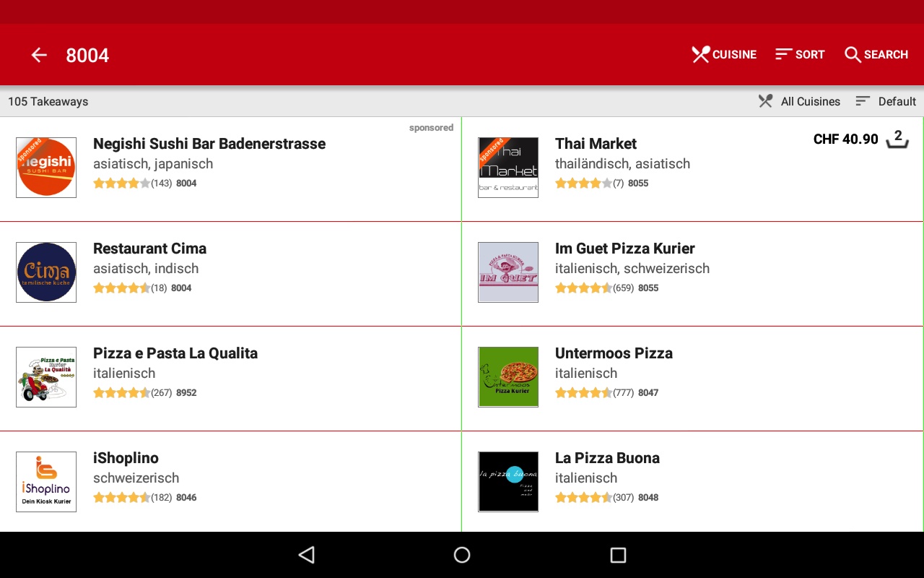Screen dimensions: 924x578
Task: Click postcode 8046 on iShoplino
Action: pos(186,498)
